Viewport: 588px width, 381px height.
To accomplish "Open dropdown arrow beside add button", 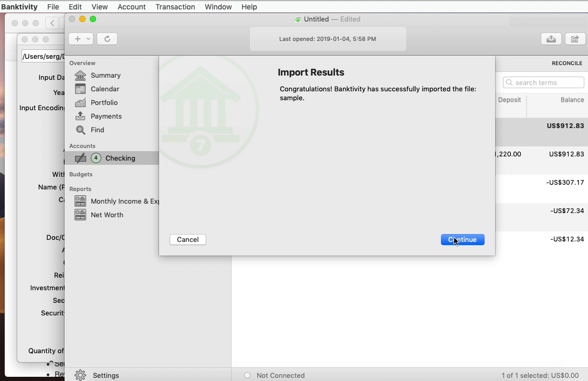I will 89,39.
